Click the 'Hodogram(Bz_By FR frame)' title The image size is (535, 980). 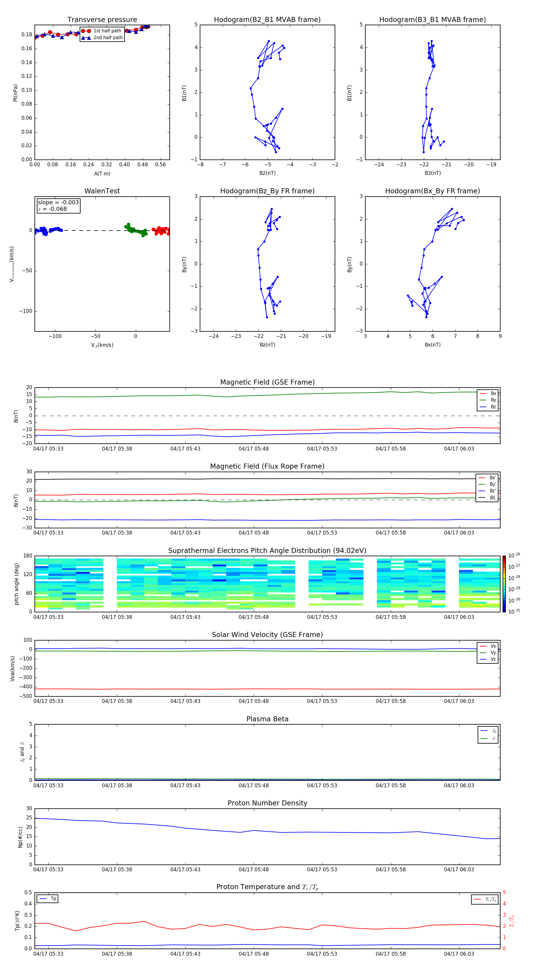coord(267,191)
